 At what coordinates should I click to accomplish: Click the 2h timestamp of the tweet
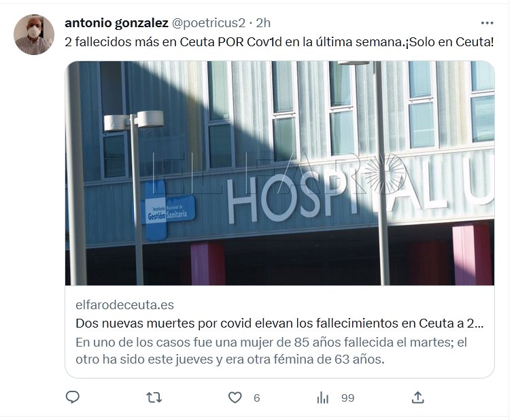coord(263,23)
